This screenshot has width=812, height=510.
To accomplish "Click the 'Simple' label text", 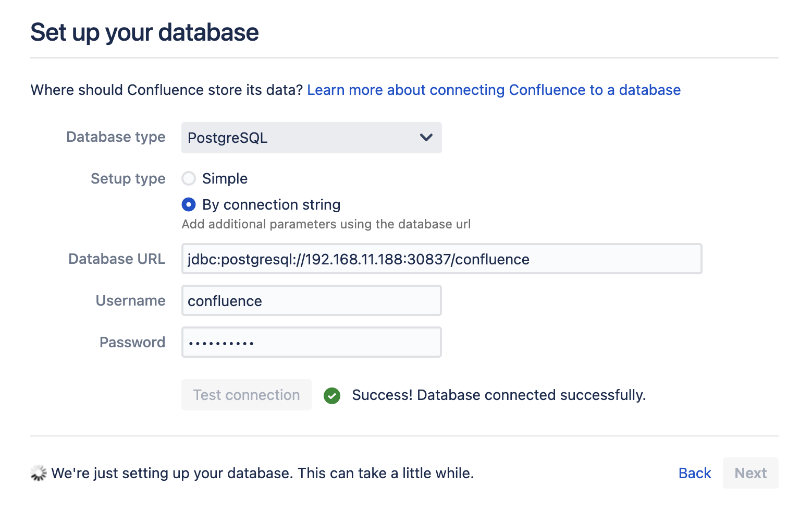I will click(x=225, y=179).
